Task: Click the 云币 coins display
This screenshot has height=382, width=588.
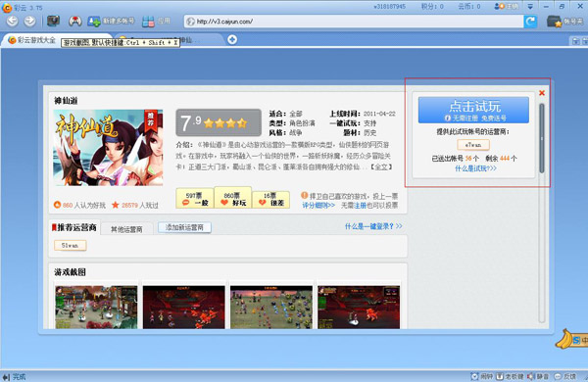Action: tap(469, 7)
